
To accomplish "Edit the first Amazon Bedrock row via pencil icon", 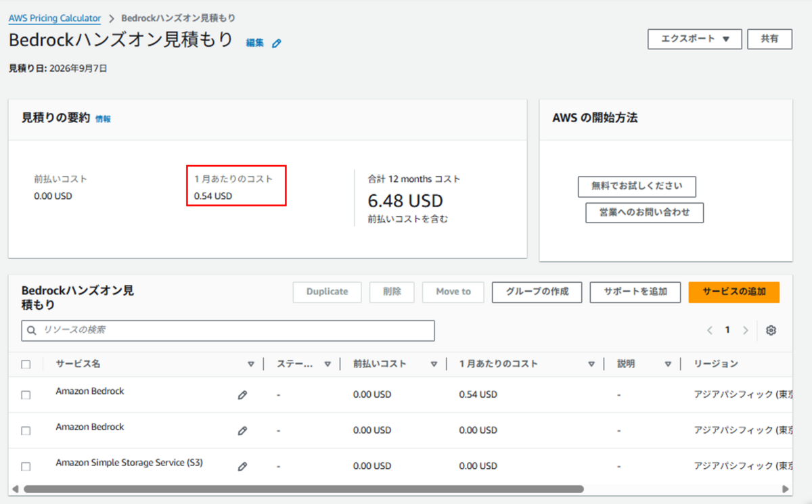I will pyautogui.click(x=242, y=395).
